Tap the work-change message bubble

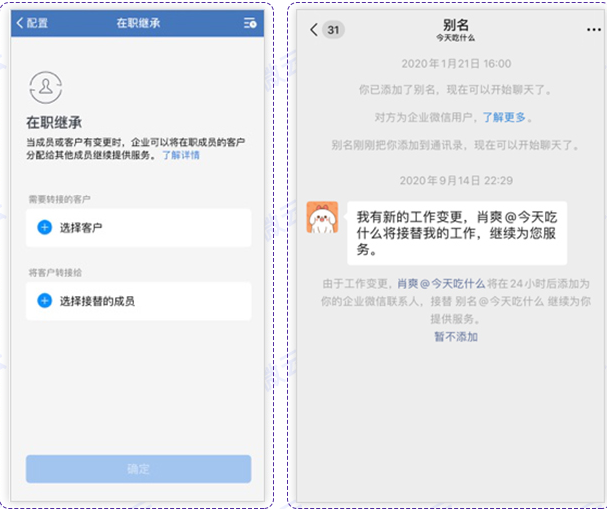click(456, 233)
